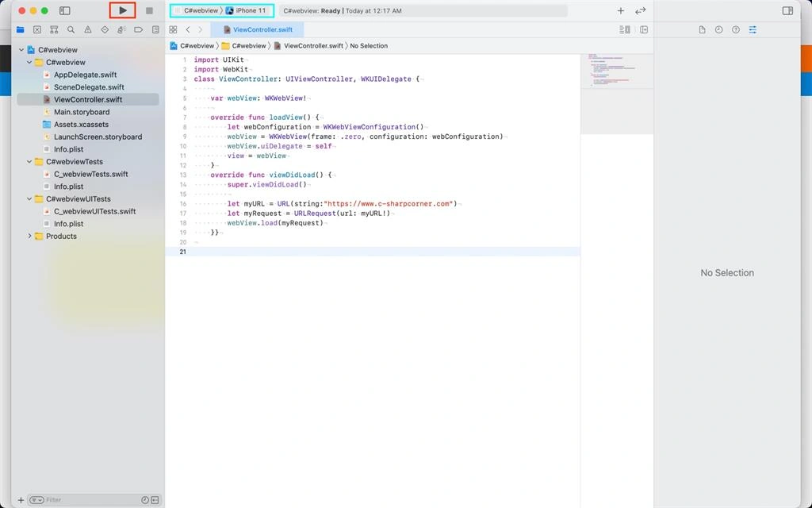This screenshot has width=812, height=508.
Task: Open the code review arrows button
Action: click(641, 10)
